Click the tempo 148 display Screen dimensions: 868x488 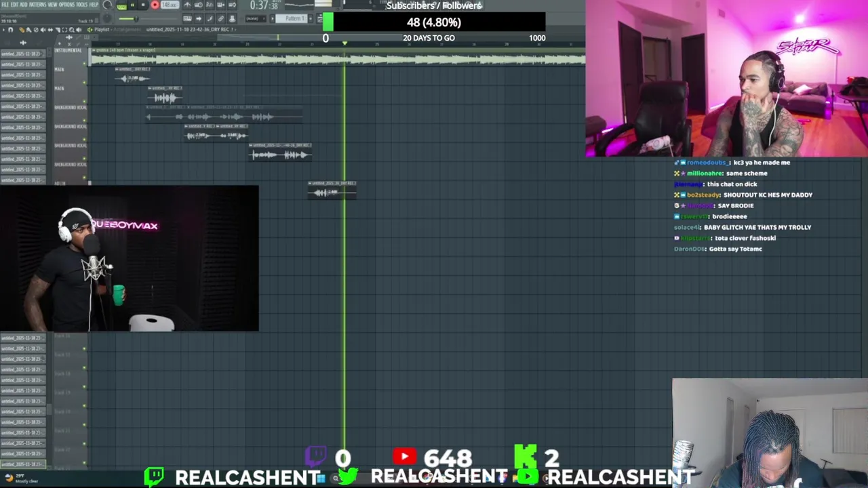pos(170,5)
